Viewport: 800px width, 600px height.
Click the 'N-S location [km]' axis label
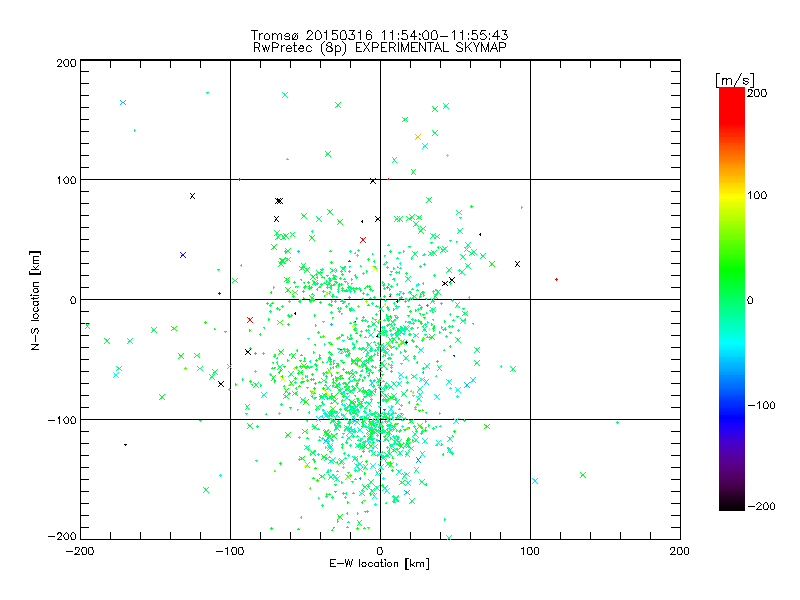click(x=35, y=301)
